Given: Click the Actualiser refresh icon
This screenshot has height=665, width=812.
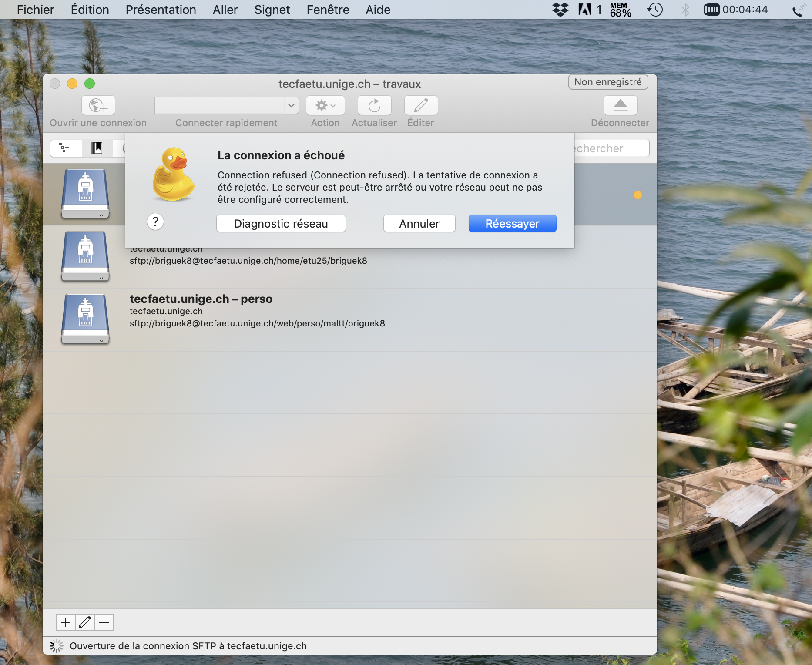Looking at the screenshot, I should [x=374, y=106].
